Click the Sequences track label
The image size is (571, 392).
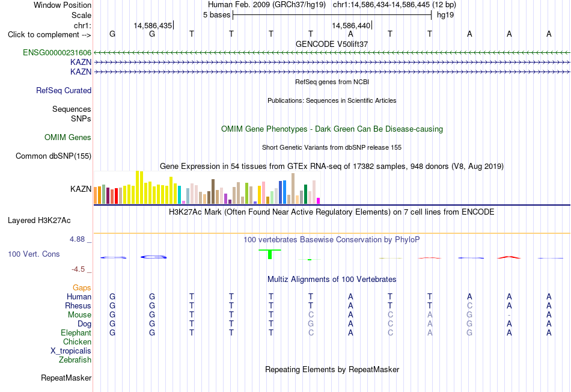pyautogui.click(x=72, y=109)
